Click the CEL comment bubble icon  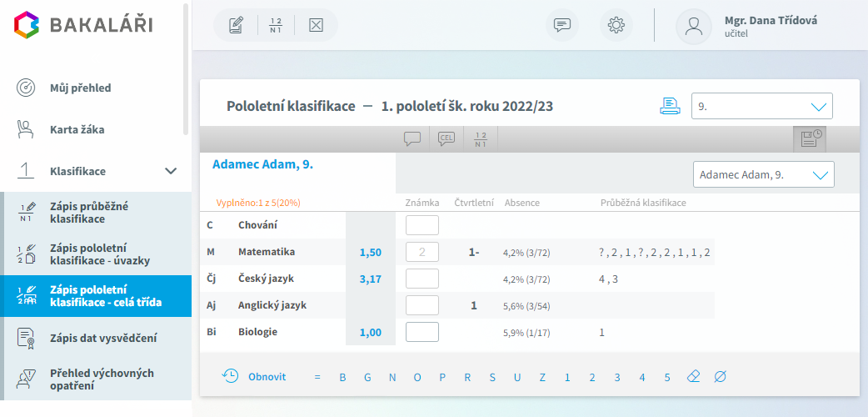click(446, 138)
